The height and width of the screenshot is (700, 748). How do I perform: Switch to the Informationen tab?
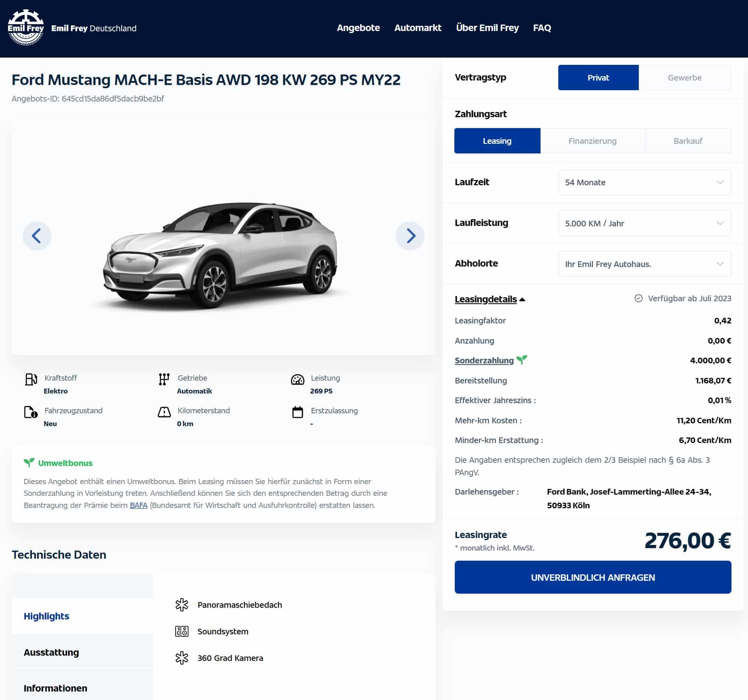click(82, 688)
